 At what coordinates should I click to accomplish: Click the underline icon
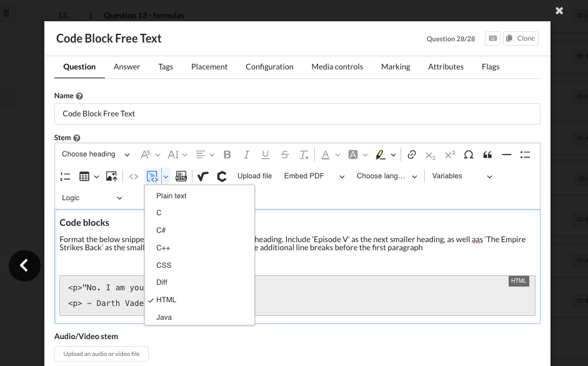coord(266,155)
